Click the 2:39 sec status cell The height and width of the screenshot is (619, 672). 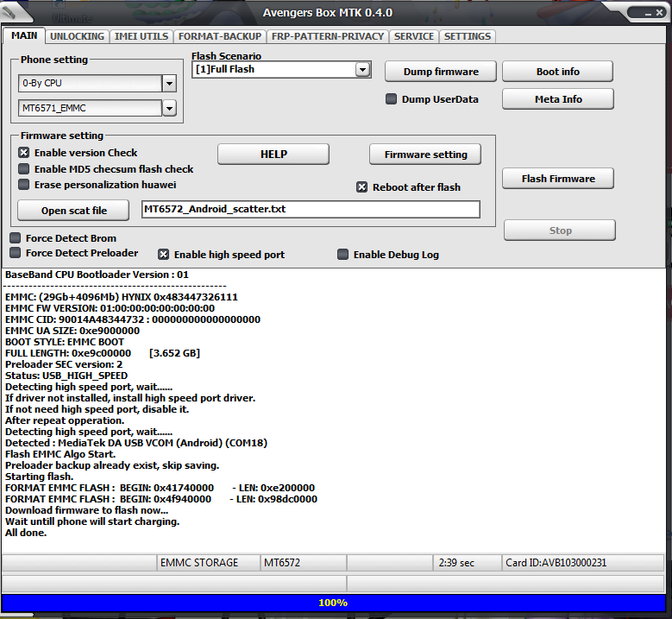[x=468, y=563]
